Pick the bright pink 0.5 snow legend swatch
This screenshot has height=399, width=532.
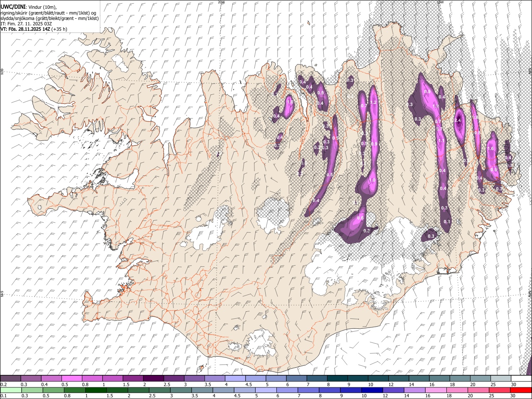tap(71, 379)
